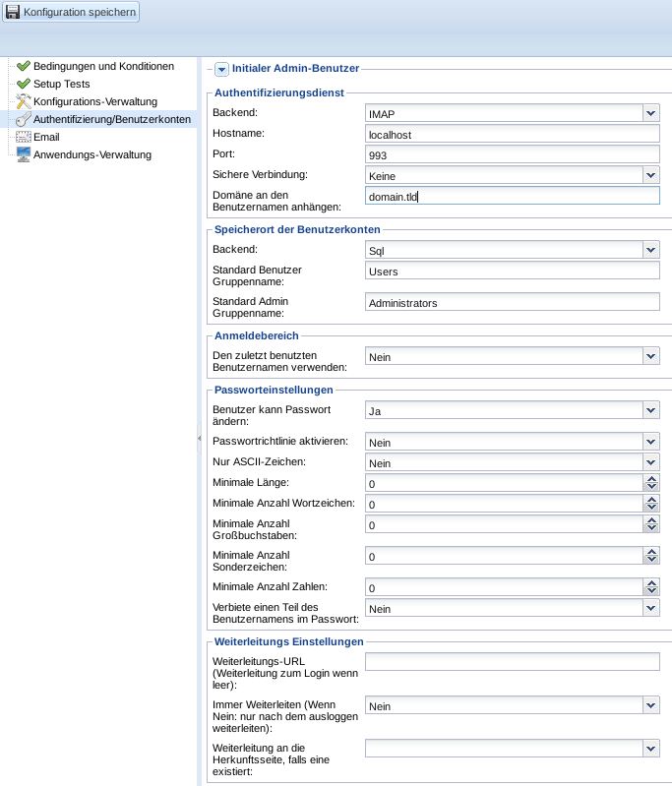
Task: Select the Setup Tests tree item
Action: coord(61,84)
